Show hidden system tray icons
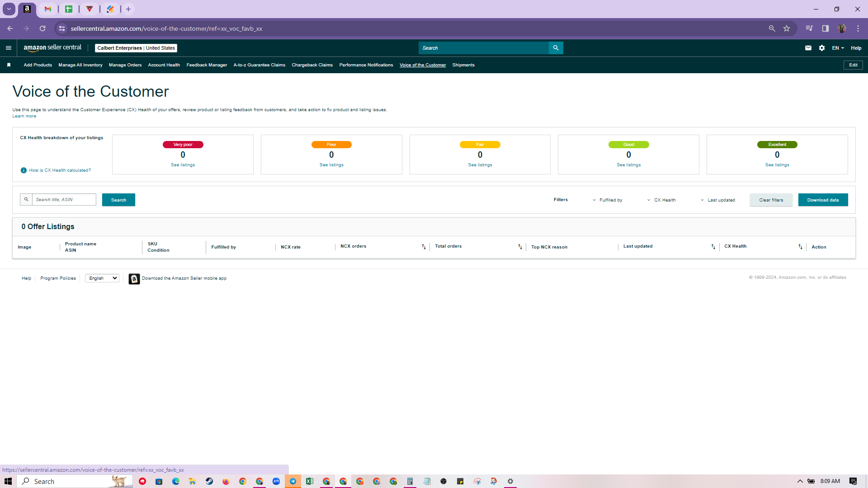Viewport: 868px width, 488px height. tap(800, 481)
